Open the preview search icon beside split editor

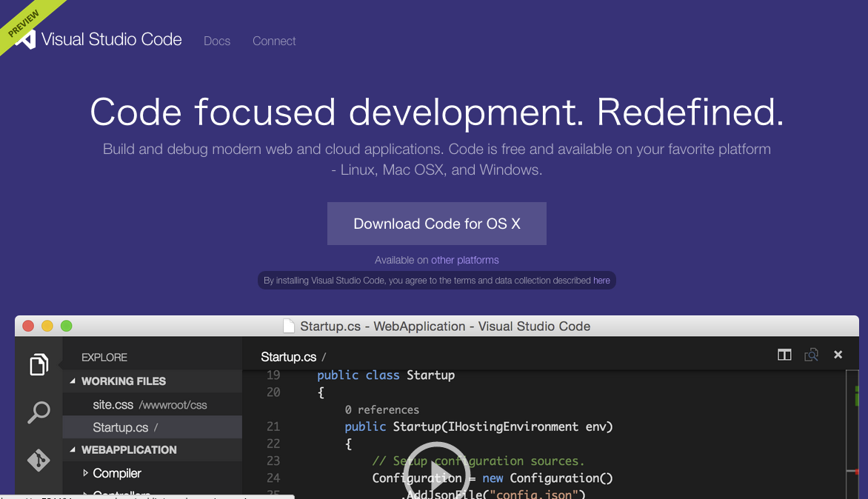click(812, 355)
